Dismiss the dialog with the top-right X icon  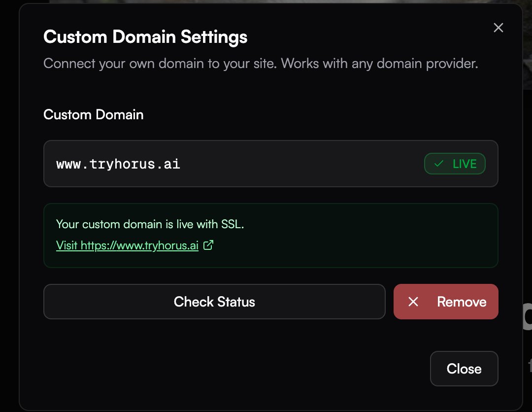coord(498,28)
